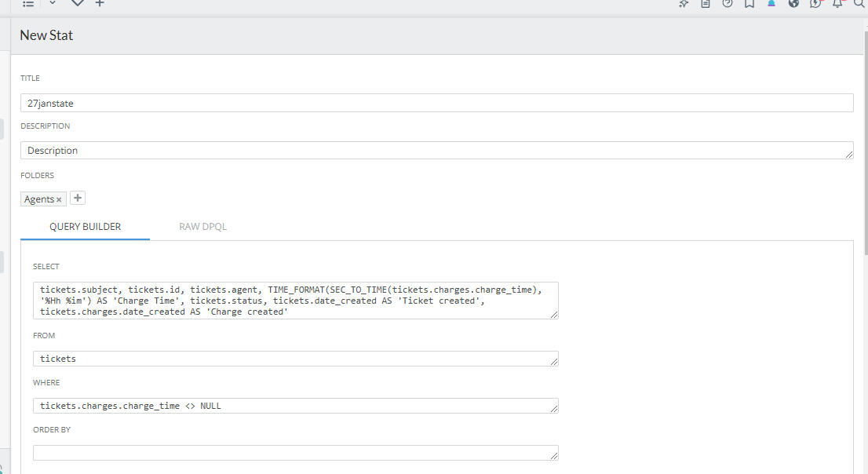The height and width of the screenshot is (474, 868).
Task: Add a folder with the plus button
Action: pyautogui.click(x=78, y=199)
